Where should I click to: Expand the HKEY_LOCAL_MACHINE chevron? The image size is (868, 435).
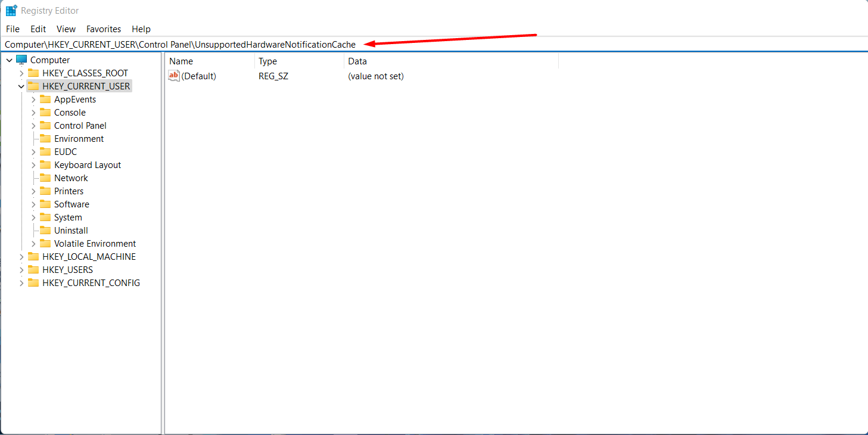coord(21,257)
